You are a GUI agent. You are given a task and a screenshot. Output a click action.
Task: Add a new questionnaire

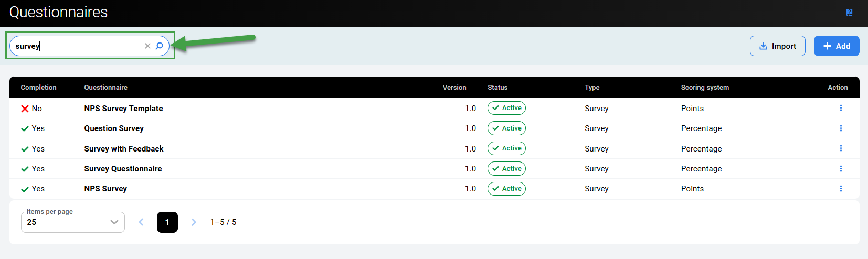[836, 46]
